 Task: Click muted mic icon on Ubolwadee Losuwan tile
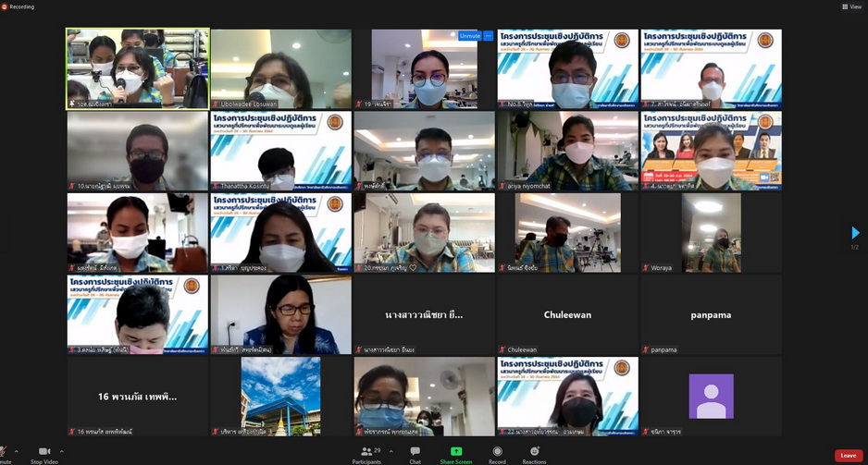tap(216, 104)
